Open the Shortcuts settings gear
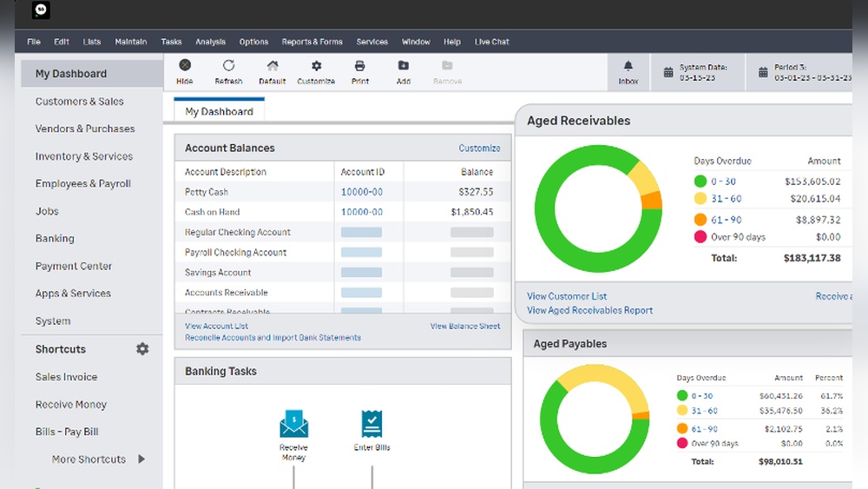Image resolution: width=868 pixels, height=489 pixels. coord(142,349)
